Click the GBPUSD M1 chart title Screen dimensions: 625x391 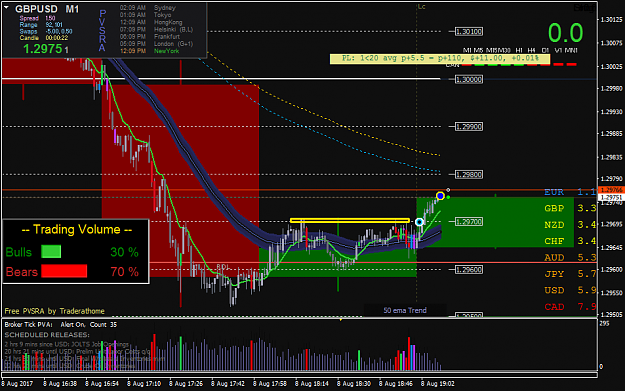pyautogui.click(x=47, y=9)
